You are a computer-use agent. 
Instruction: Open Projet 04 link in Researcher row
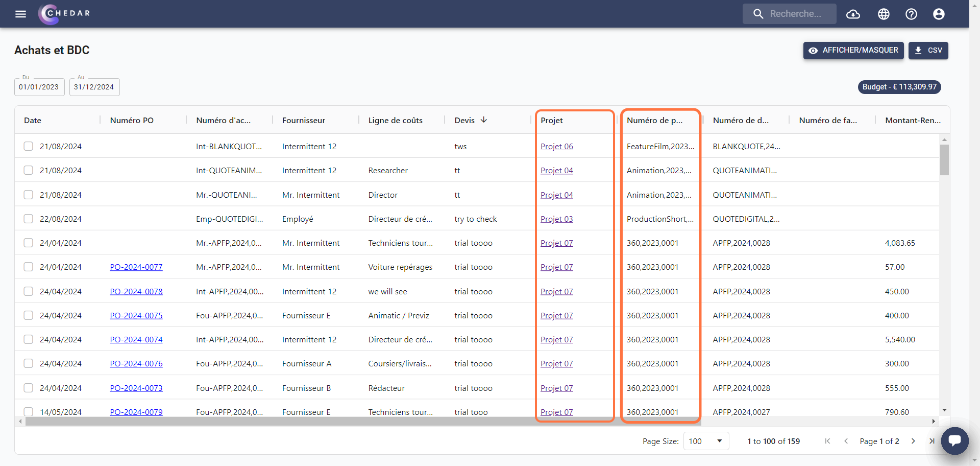pos(557,170)
